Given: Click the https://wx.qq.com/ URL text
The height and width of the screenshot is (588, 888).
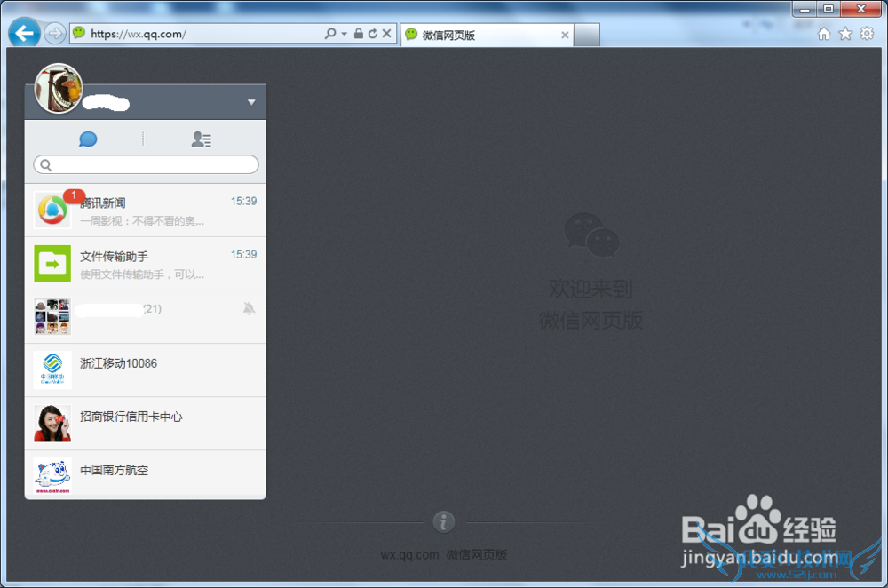Looking at the screenshot, I should tap(139, 34).
